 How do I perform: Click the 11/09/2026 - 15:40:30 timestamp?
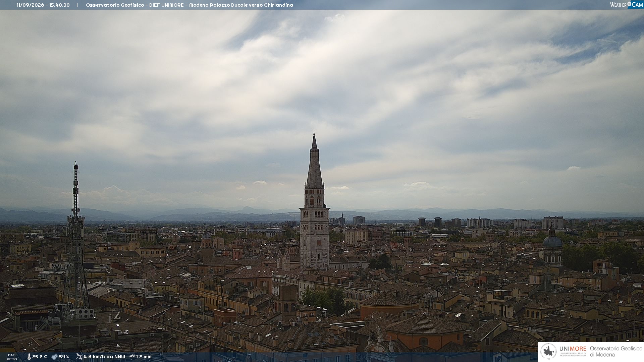43,5
